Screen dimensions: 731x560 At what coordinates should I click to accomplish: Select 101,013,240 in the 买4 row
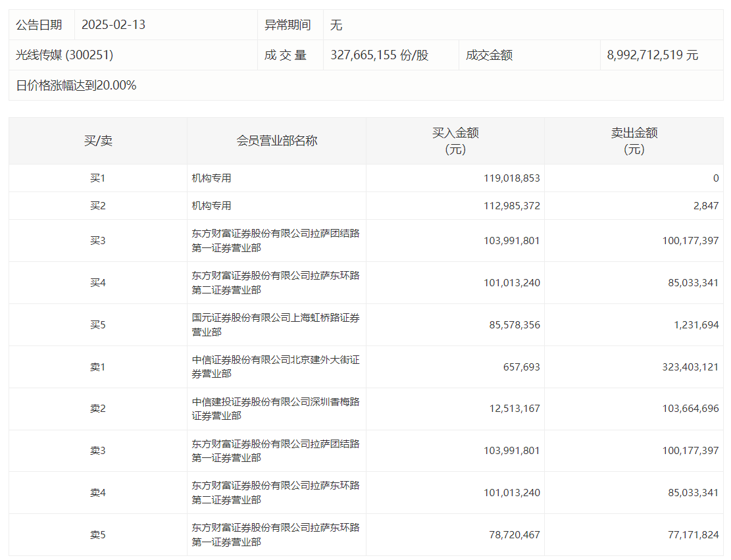[511, 282]
